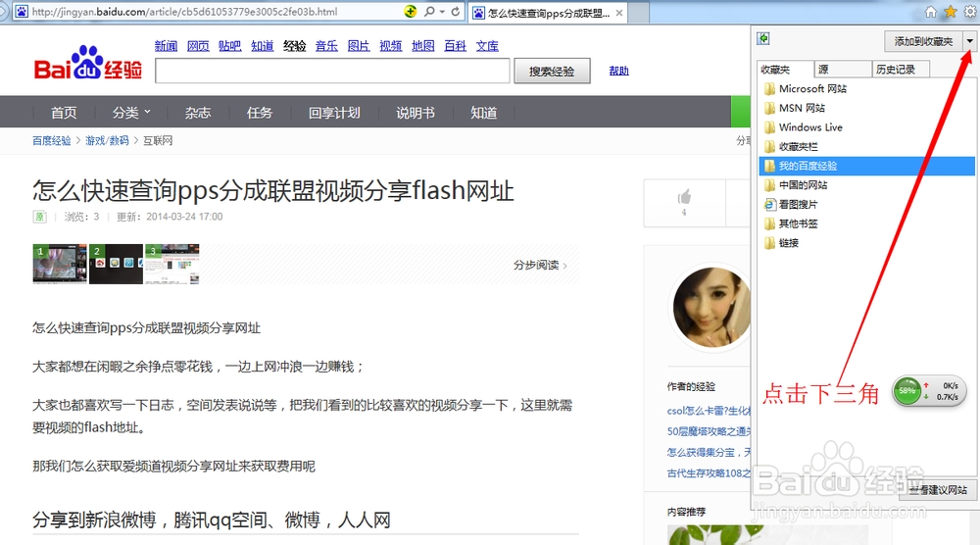
Task: Open 杂志 in navigation bar
Action: 198,113
